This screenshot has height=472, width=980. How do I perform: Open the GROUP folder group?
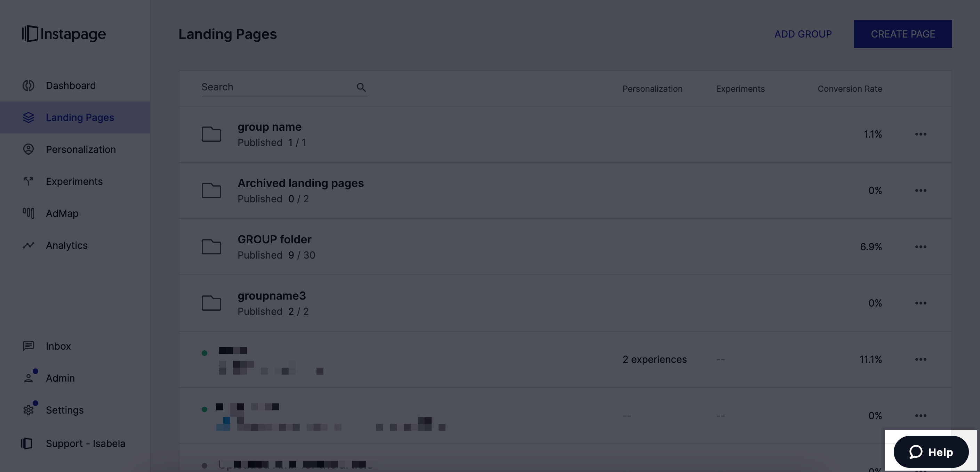(274, 239)
